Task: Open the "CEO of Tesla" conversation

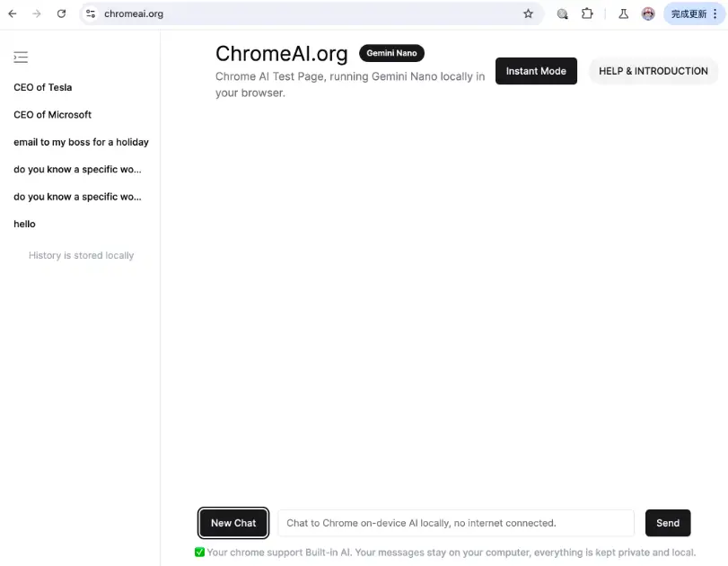Action: (x=42, y=87)
